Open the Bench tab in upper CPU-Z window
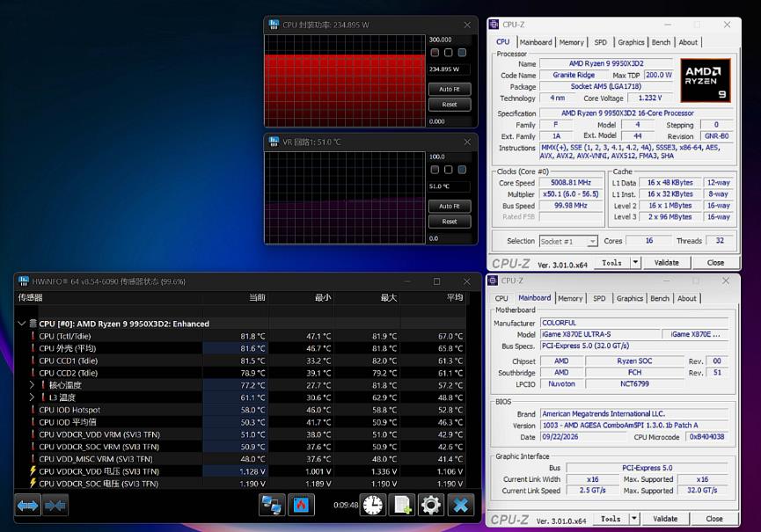The width and height of the screenshot is (761, 532). [x=661, y=42]
